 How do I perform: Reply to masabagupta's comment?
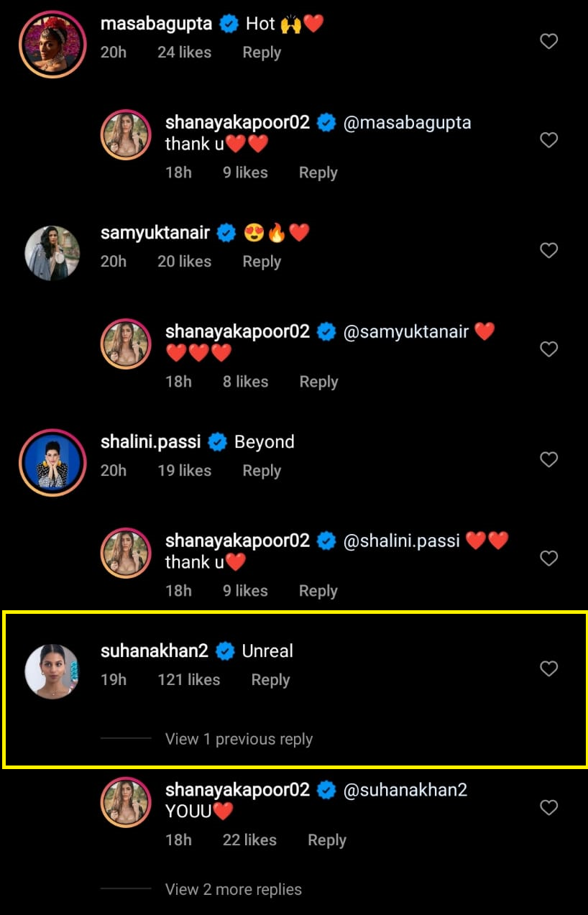click(261, 52)
